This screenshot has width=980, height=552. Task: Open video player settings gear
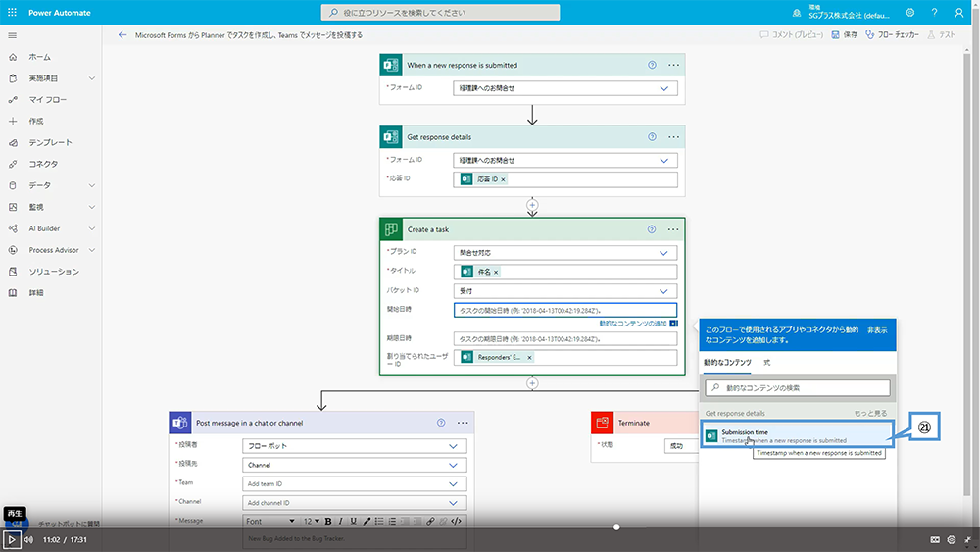coord(952,539)
